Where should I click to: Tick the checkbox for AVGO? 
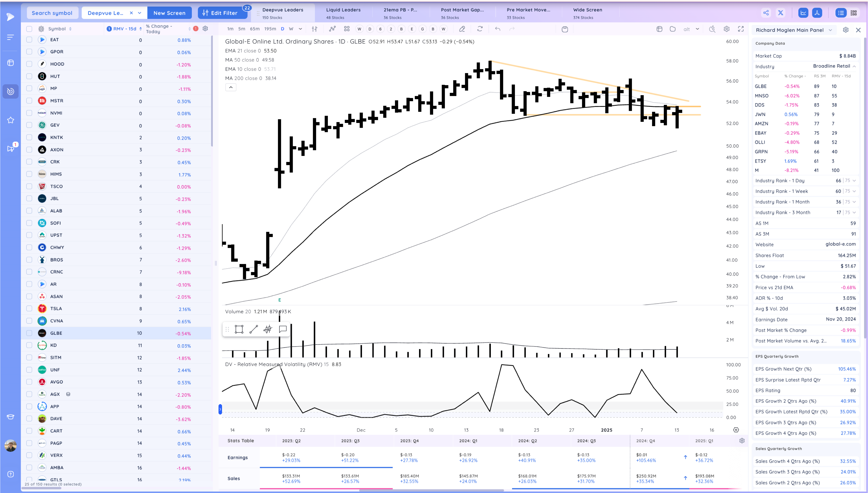point(29,382)
